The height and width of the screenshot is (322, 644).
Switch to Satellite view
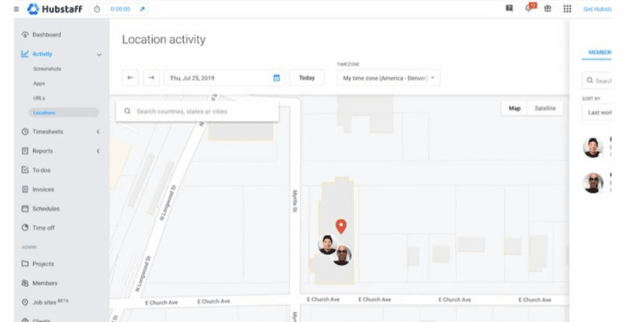[x=545, y=108]
